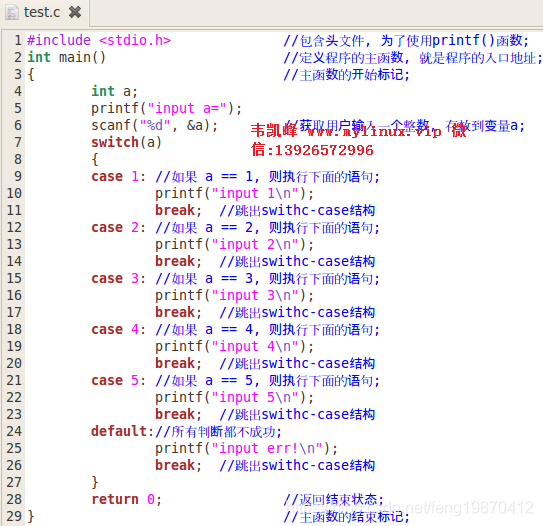Click the comment on line 2
The height and width of the screenshot is (526, 543).
click(413, 57)
